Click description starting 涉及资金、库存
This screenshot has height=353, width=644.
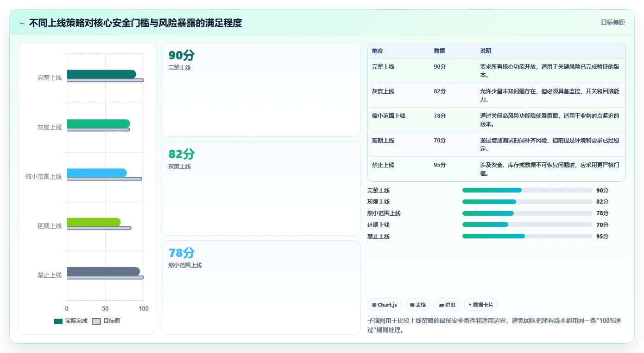[549, 169]
